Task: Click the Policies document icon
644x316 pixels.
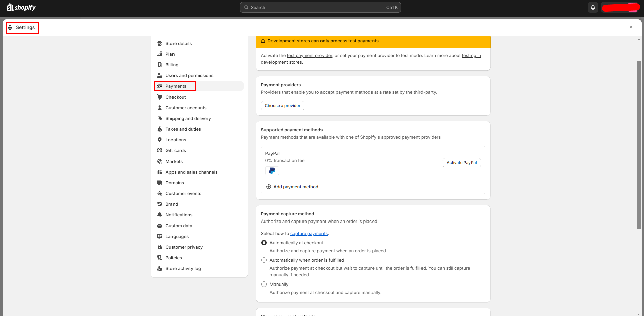Action: [160, 258]
